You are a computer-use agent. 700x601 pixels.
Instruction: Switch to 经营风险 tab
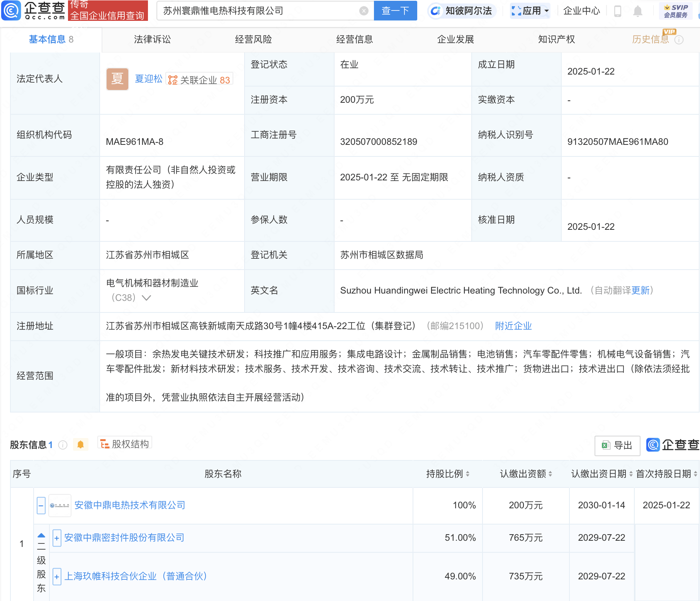(x=253, y=39)
